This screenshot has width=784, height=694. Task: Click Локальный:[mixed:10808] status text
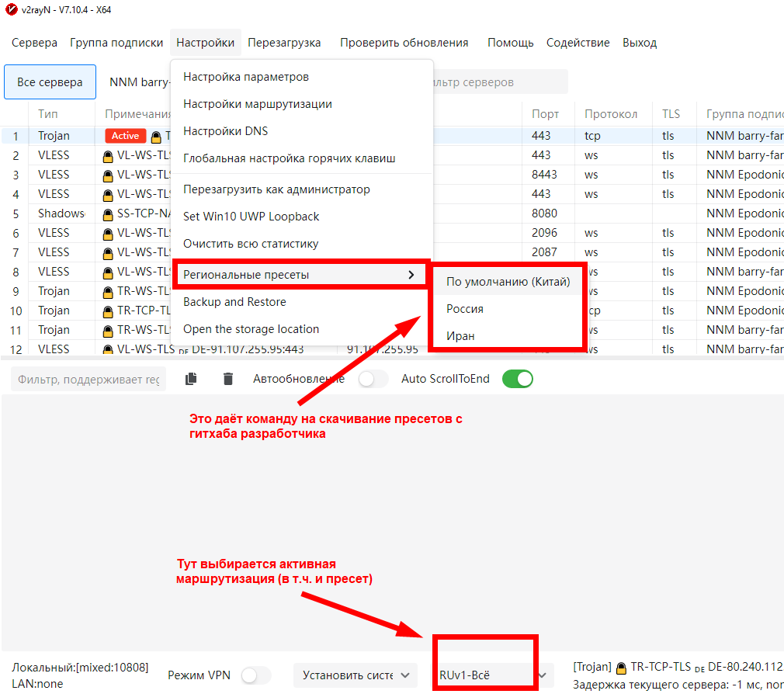point(80,668)
